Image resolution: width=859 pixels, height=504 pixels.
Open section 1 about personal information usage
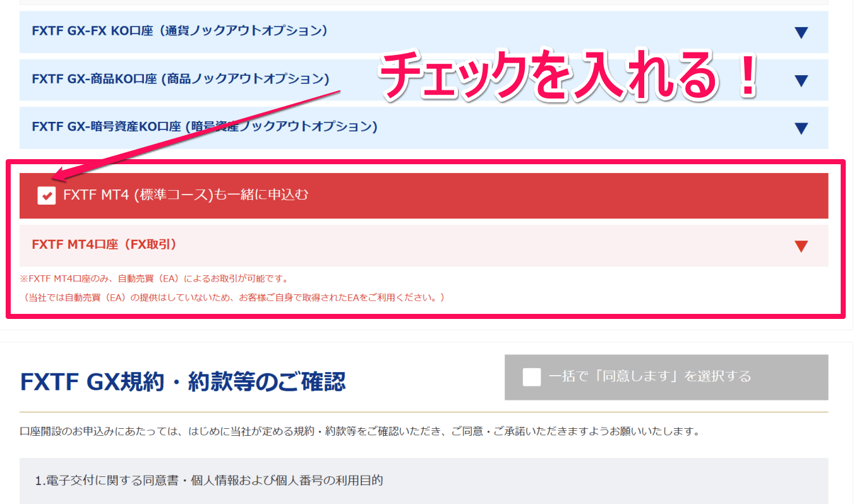208,481
